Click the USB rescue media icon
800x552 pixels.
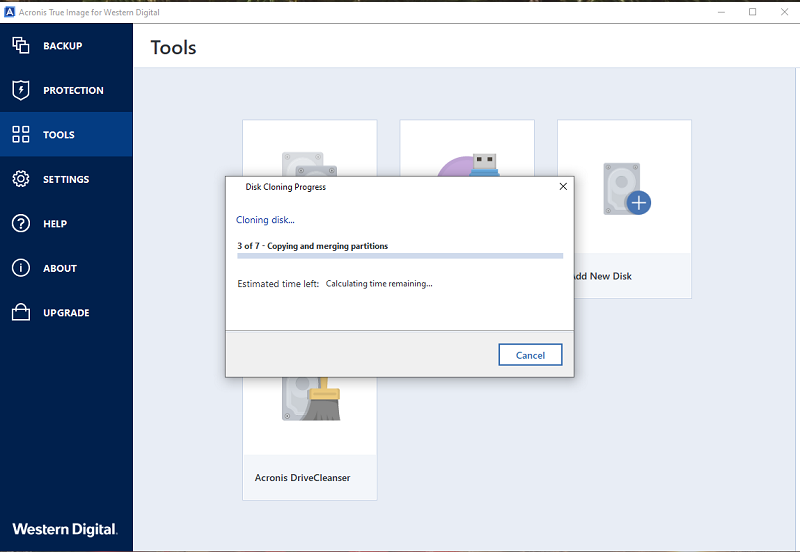coord(468,164)
